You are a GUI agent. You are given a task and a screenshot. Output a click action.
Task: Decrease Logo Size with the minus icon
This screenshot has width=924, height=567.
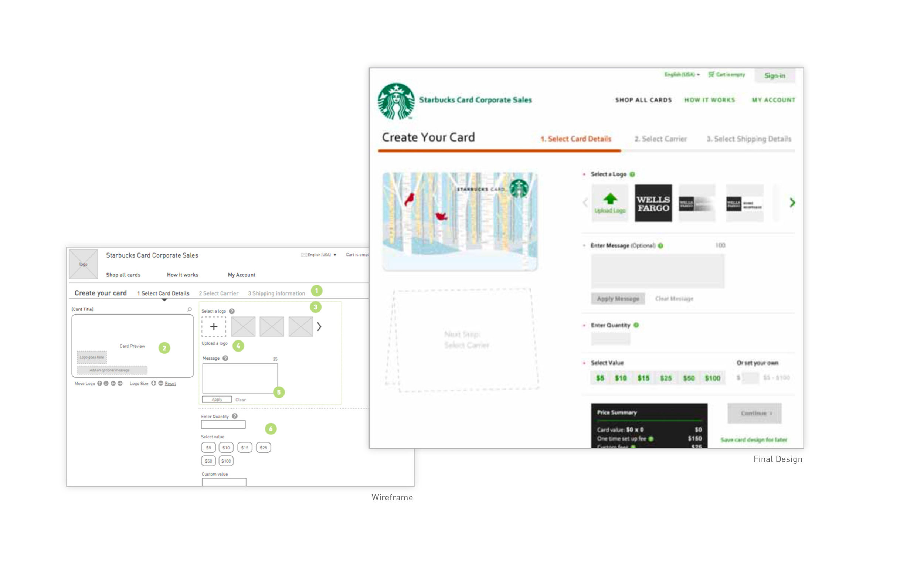click(x=161, y=383)
